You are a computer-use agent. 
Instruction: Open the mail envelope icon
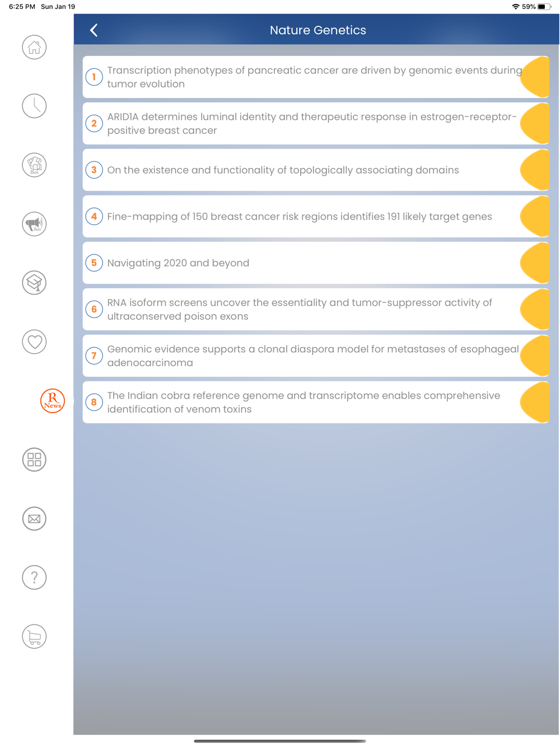pos(34,519)
